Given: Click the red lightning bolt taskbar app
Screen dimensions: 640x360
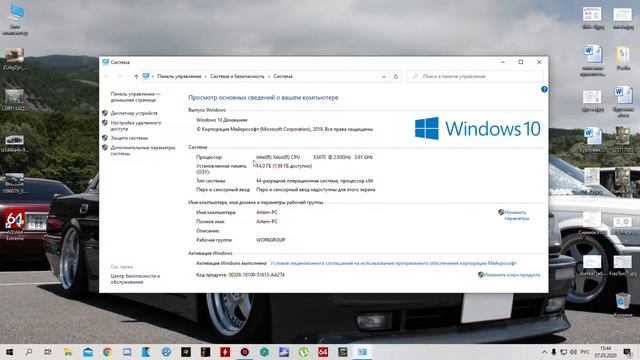Looking at the screenshot, I should click(225, 352).
